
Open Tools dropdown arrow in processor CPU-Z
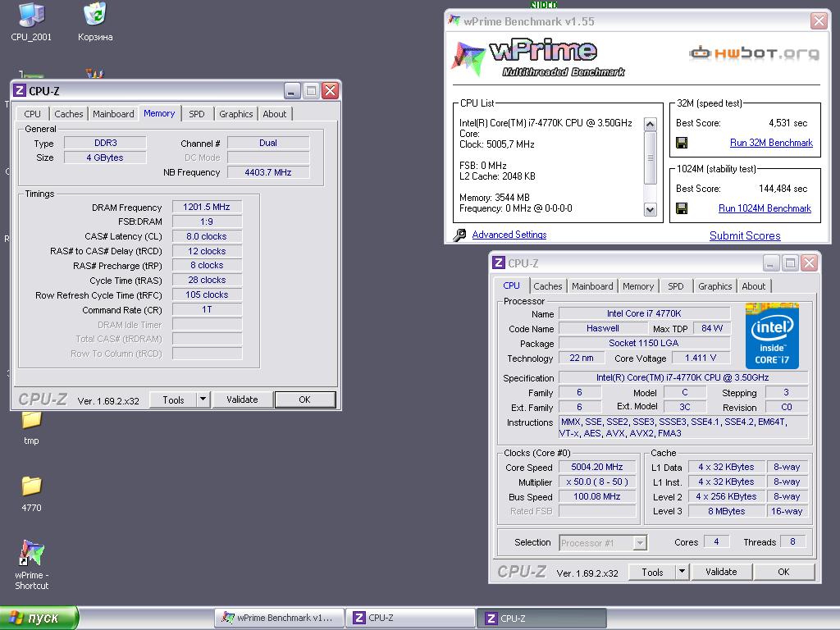click(x=682, y=572)
